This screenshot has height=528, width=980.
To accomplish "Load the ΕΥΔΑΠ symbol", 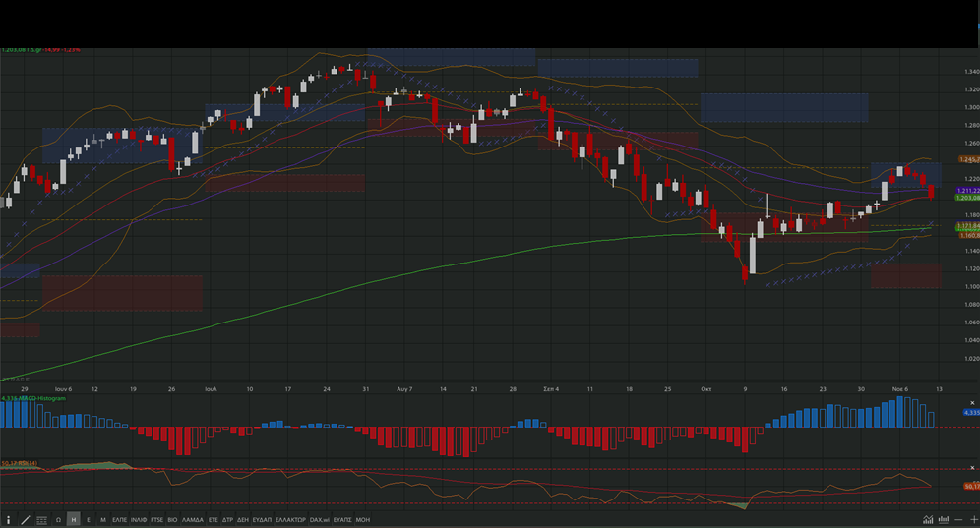I will 262,520.
